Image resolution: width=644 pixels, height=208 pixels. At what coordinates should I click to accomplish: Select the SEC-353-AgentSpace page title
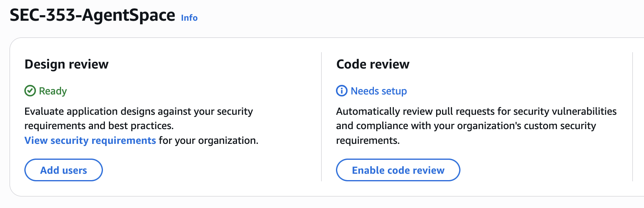click(92, 15)
